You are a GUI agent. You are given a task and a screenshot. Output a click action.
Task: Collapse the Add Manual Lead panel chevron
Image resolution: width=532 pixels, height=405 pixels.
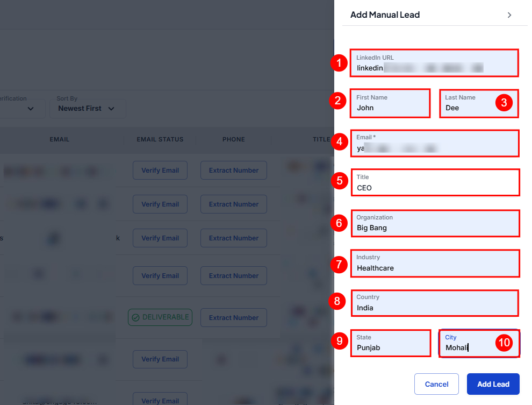pos(509,15)
